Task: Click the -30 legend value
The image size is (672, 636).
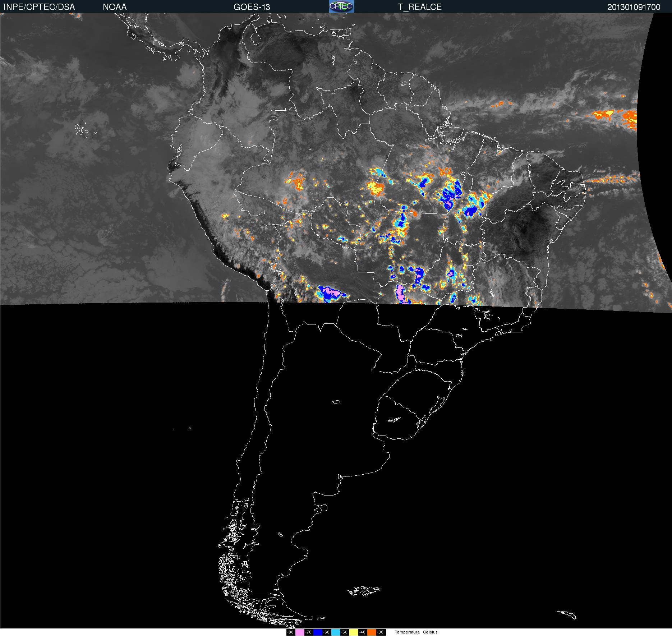Action: [x=380, y=632]
